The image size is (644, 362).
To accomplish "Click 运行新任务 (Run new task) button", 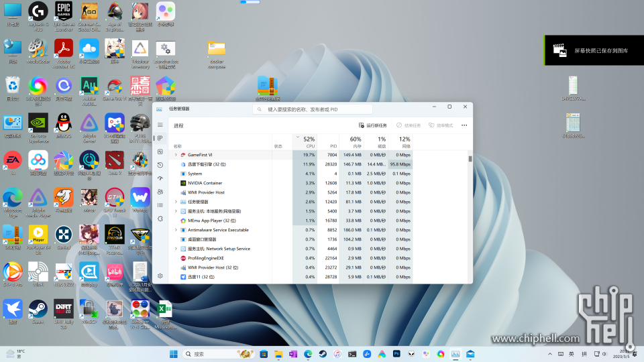I will [372, 125].
